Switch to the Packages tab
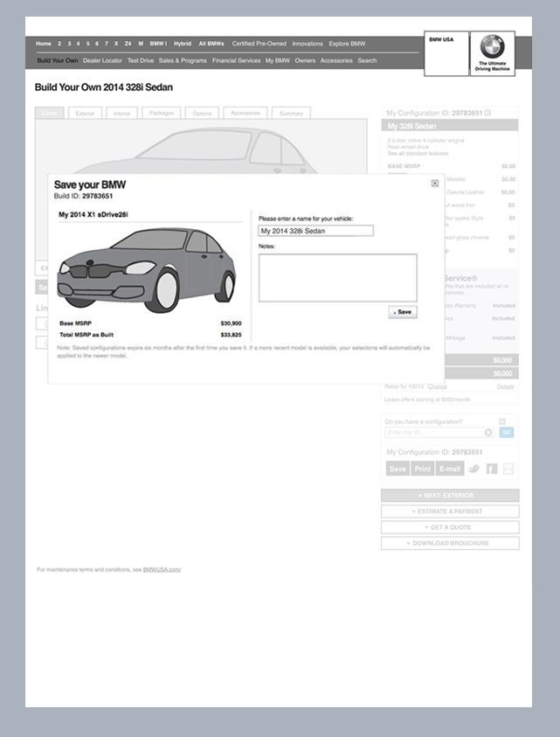This screenshot has width=560, height=737. 162,113
